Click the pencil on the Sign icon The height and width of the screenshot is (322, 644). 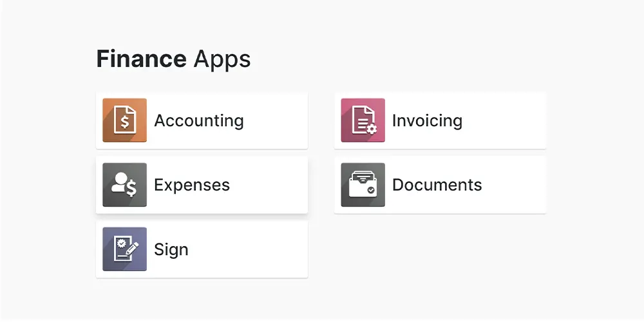133,247
